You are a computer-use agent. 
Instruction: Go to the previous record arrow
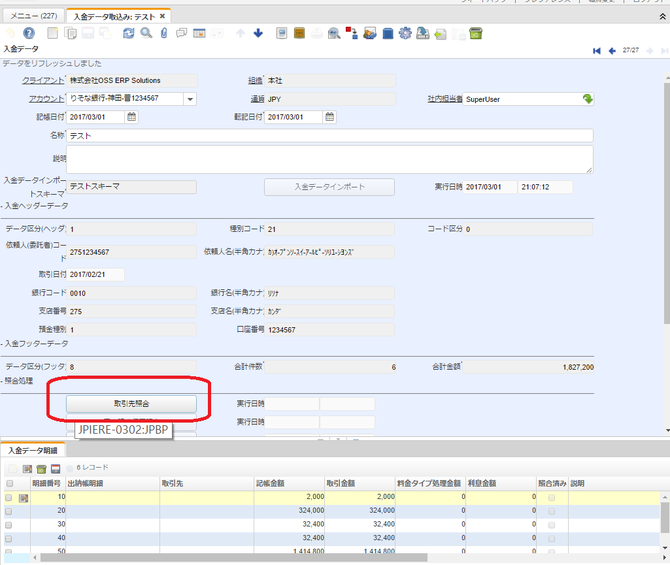pyautogui.click(x=612, y=51)
